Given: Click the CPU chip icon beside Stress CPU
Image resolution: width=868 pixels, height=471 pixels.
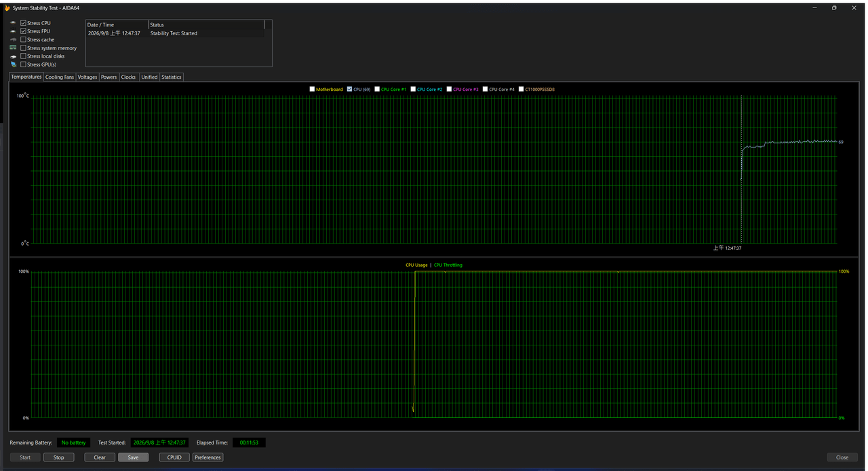Looking at the screenshot, I should coord(13,23).
